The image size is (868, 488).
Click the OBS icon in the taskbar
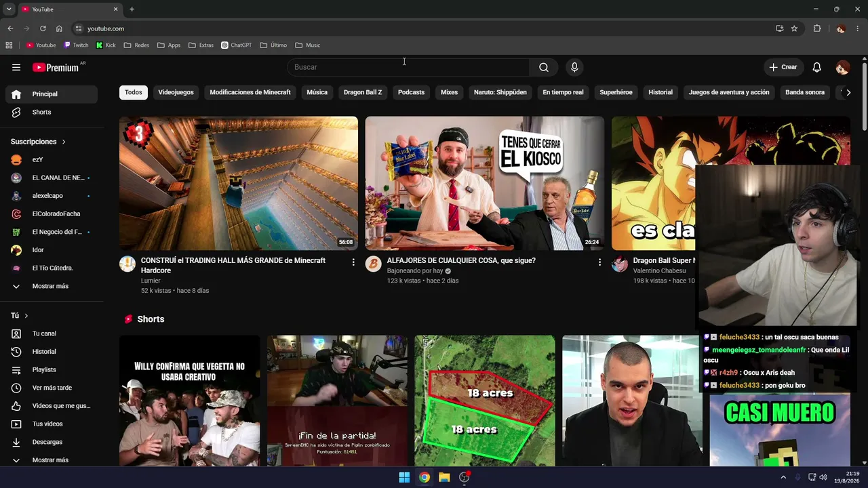pyautogui.click(x=465, y=477)
